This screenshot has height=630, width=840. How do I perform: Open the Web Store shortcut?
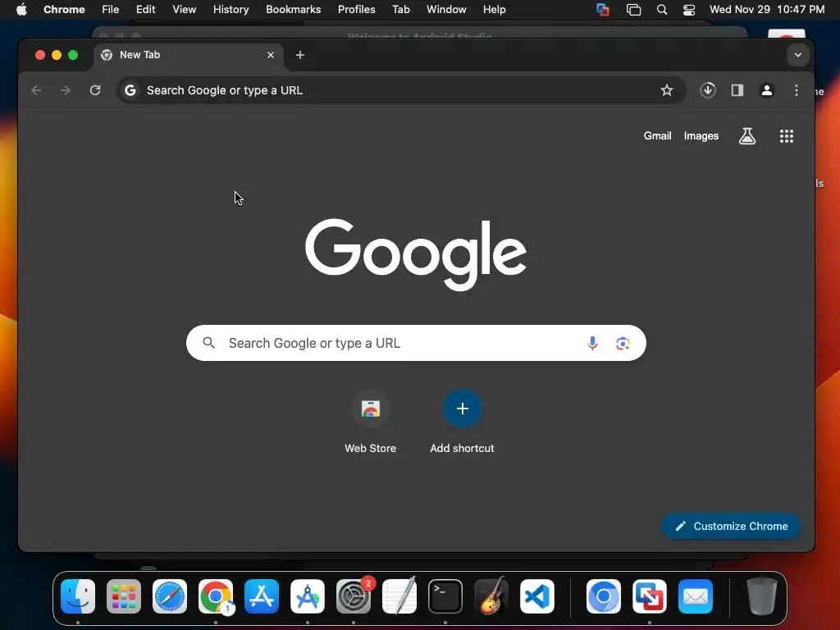(370, 423)
